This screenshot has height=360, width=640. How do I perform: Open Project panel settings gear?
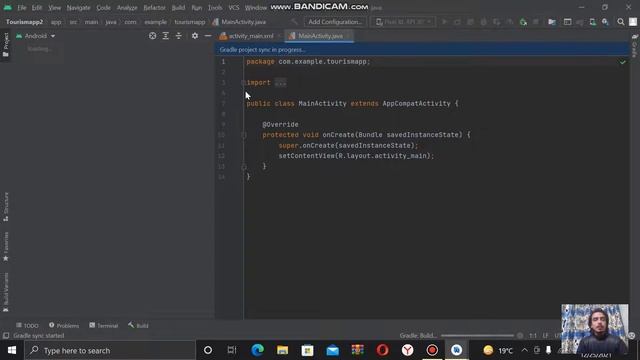point(195,36)
